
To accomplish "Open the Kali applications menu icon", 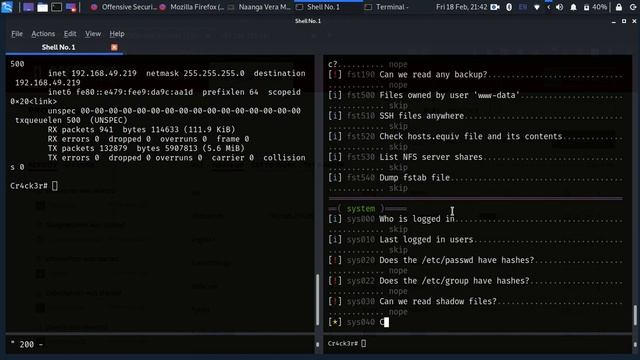I will [x=7, y=7].
